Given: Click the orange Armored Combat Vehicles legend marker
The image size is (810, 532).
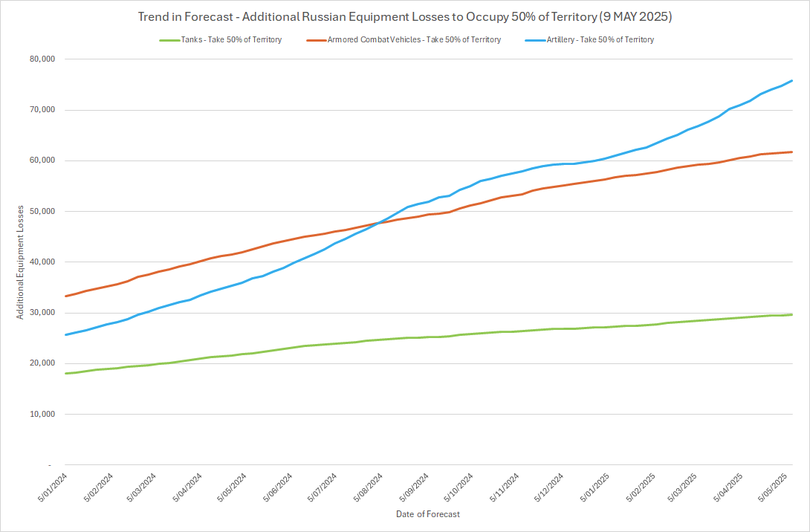Looking at the screenshot, I should tap(315, 40).
